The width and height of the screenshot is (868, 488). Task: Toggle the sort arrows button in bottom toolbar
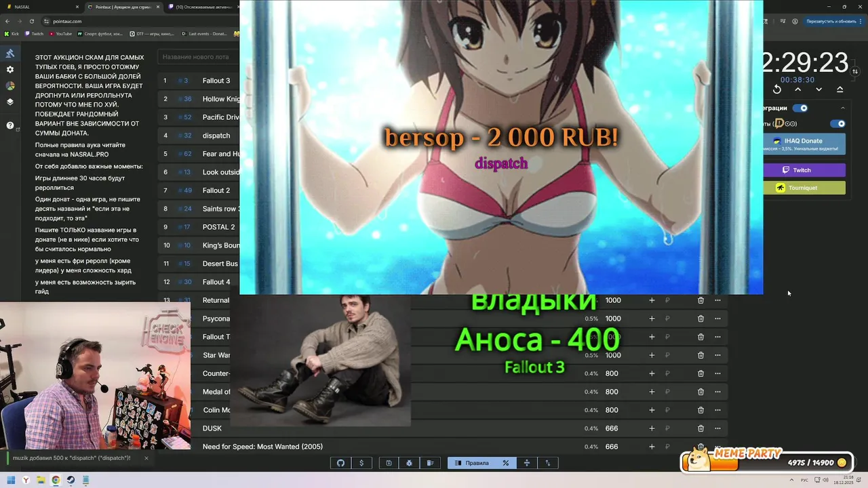click(x=548, y=463)
